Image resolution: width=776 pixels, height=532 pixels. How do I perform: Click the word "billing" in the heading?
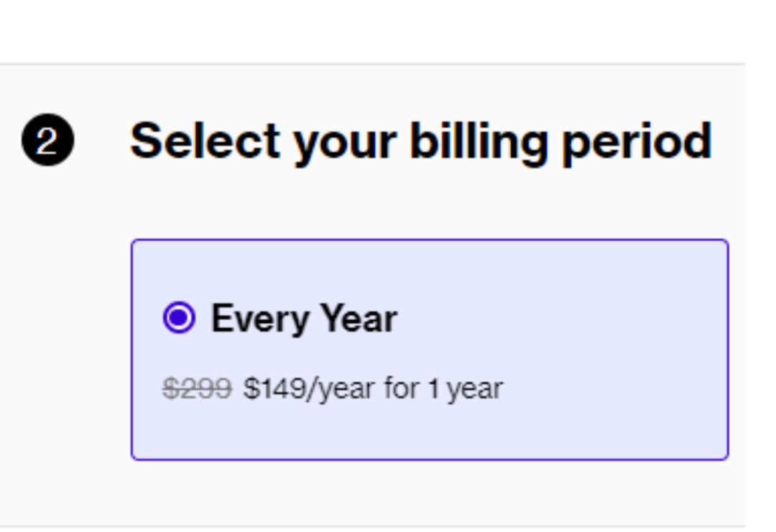(480, 141)
